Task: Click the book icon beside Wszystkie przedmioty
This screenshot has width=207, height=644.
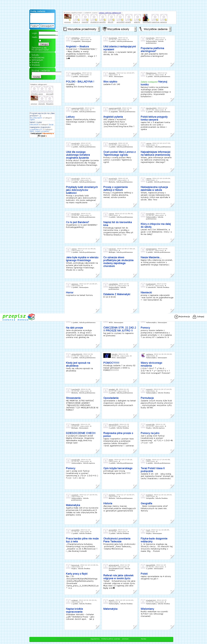Action: 65,29
